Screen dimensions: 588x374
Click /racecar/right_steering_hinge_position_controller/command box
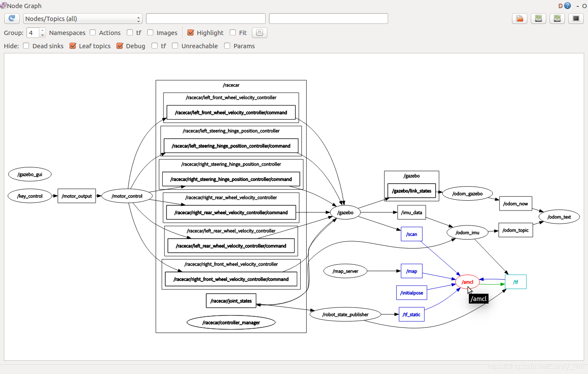[231, 179]
